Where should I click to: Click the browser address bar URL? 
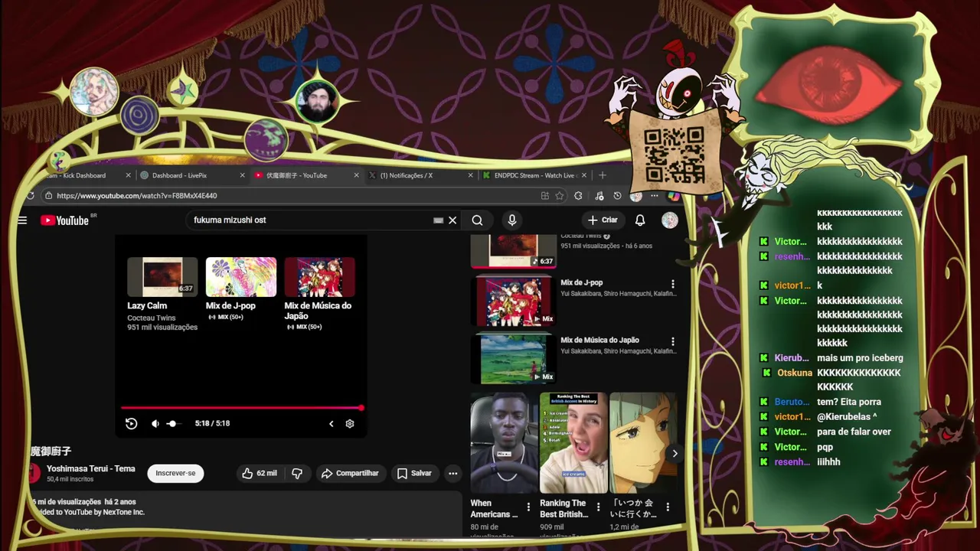point(136,196)
